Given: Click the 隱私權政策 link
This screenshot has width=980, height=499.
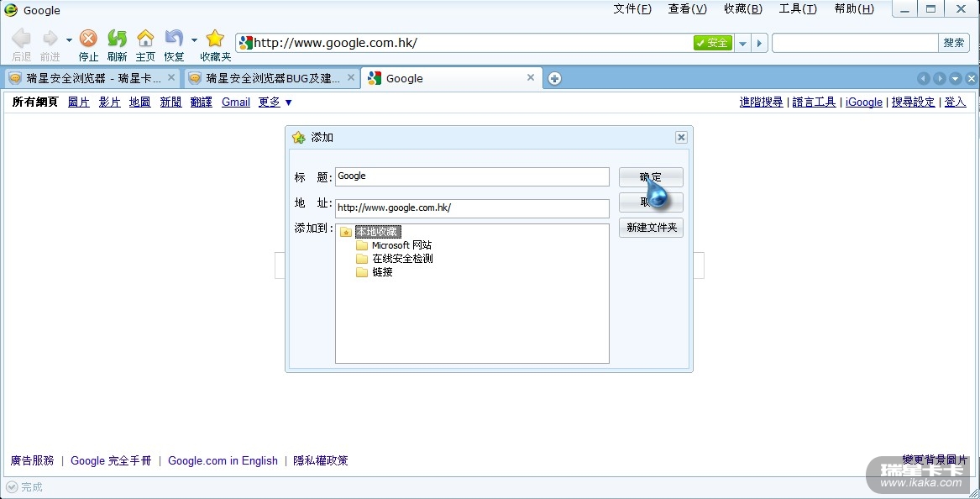Looking at the screenshot, I should tap(321, 461).
